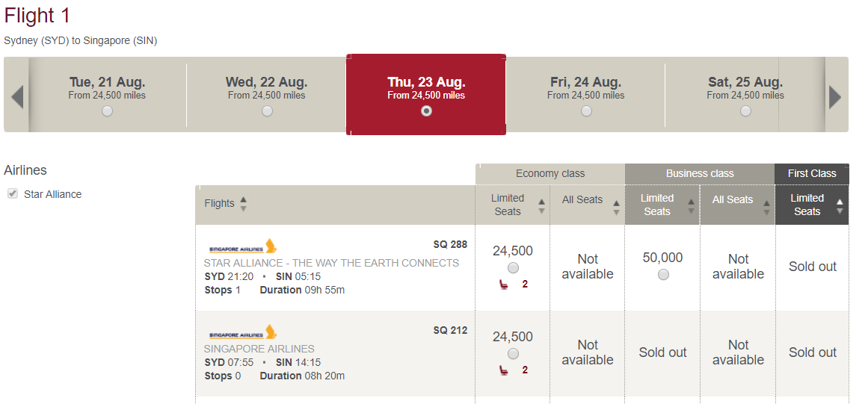Sort First Class Limited Seats column
This screenshot has height=404, width=868.
click(840, 206)
